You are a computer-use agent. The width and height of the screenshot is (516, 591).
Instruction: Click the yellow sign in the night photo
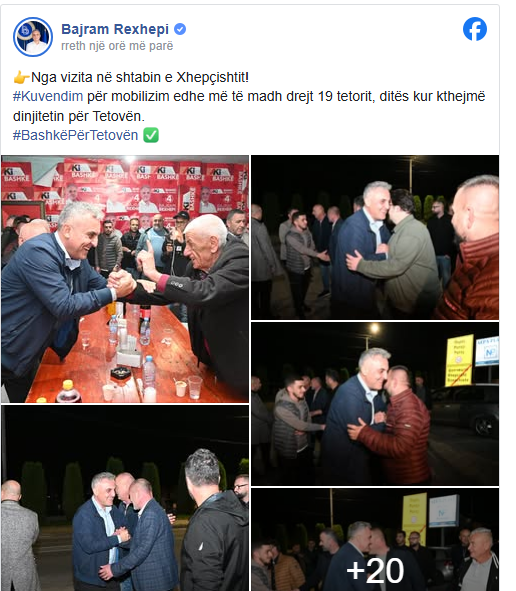tap(459, 360)
